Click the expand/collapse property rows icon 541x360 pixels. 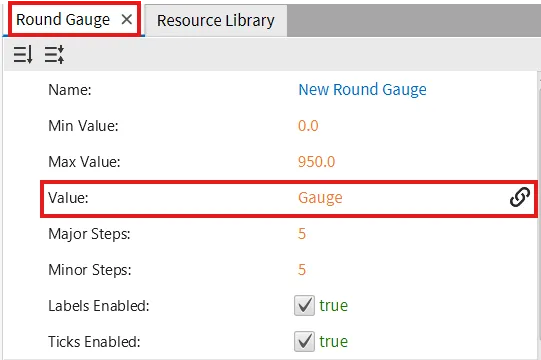click(x=54, y=54)
